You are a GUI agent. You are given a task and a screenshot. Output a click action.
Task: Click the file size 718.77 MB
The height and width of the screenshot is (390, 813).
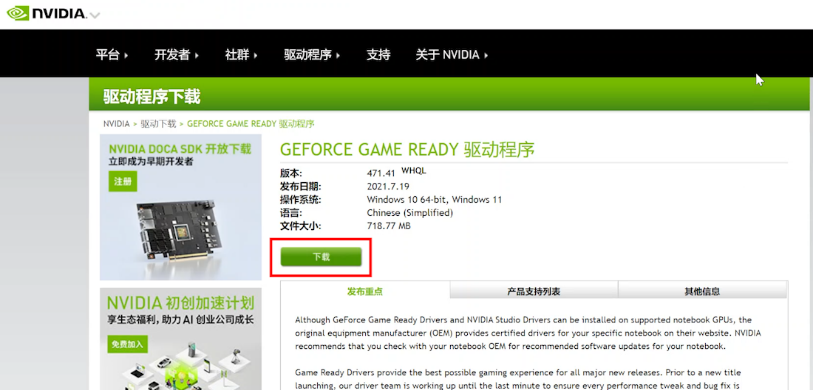(x=389, y=226)
